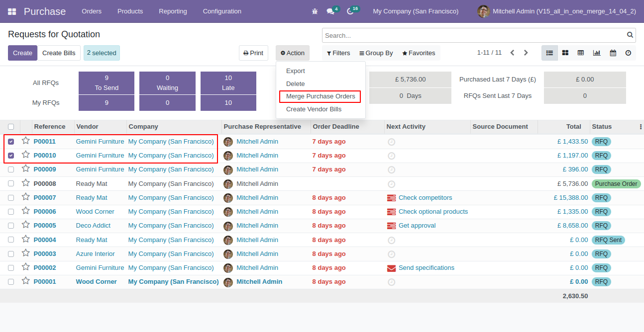Click the Create button
Viewport: 644px width, 332px height.
tap(22, 53)
